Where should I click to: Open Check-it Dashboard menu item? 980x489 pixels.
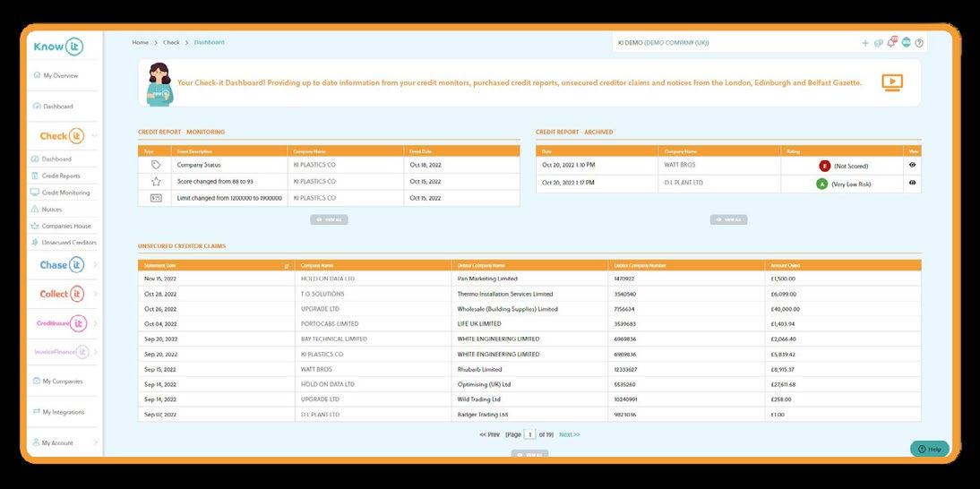[56, 159]
